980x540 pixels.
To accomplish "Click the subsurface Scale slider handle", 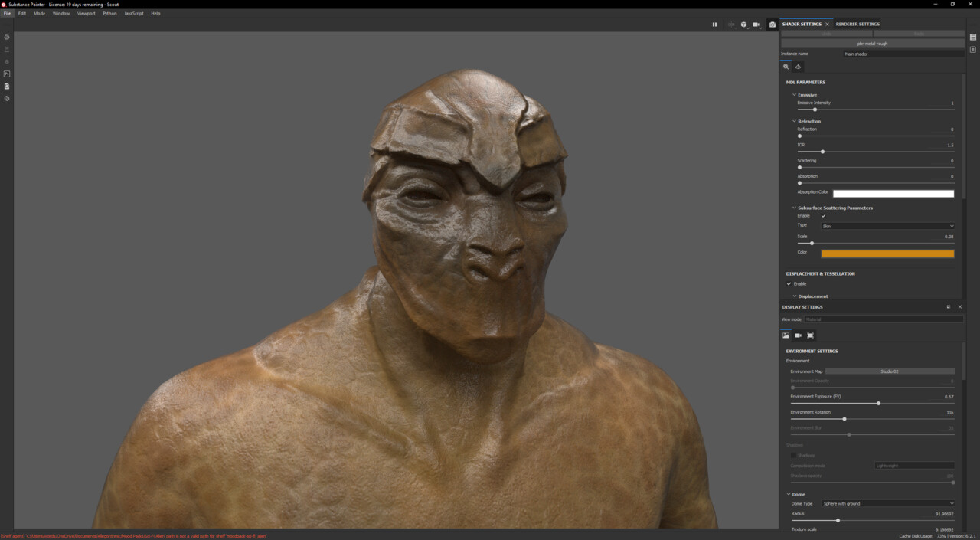I will point(812,244).
